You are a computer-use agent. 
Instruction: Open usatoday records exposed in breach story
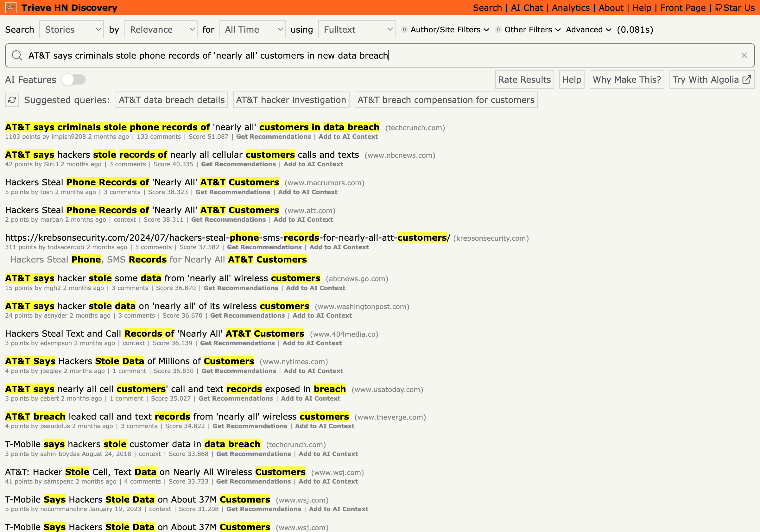tap(175, 389)
